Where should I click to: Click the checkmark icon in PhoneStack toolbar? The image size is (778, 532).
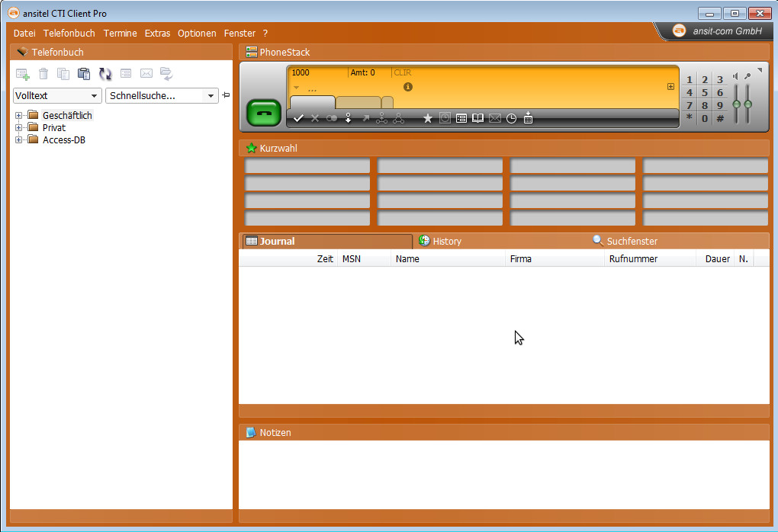coord(298,118)
